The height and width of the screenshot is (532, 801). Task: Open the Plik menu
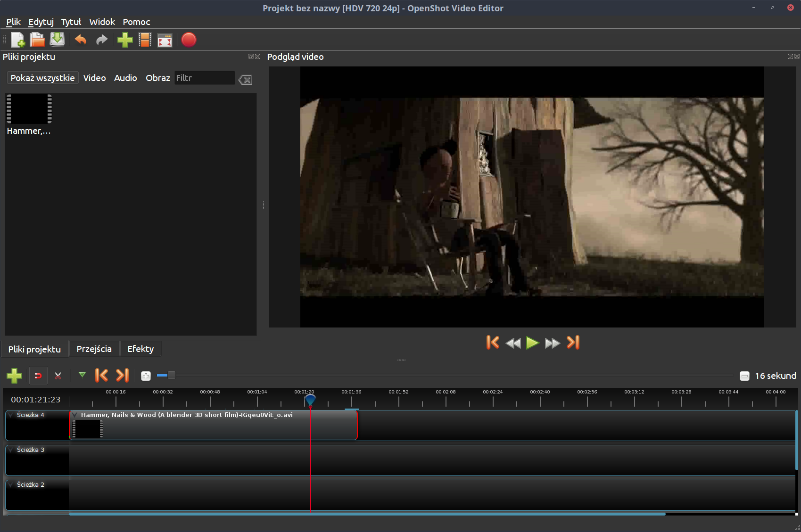[x=13, y=22]
